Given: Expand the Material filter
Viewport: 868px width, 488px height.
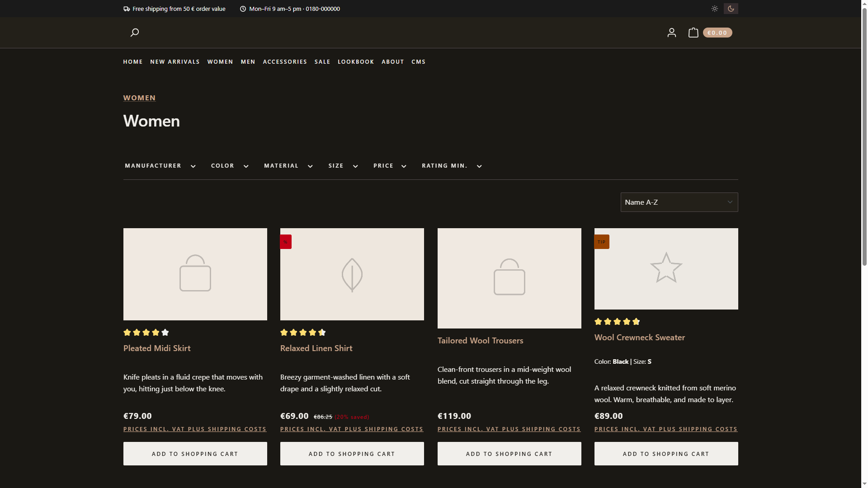Looking at the screenshot, I should [x=288, y=166].
